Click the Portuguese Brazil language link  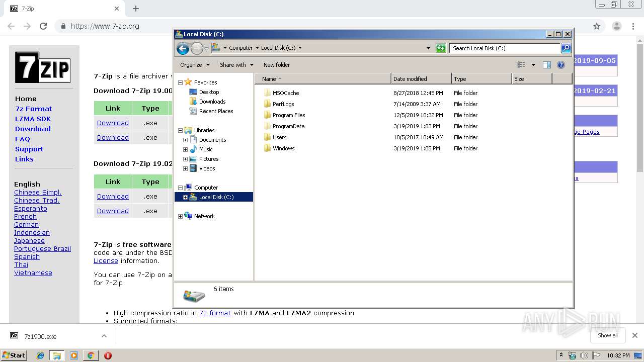pos(42,248)
